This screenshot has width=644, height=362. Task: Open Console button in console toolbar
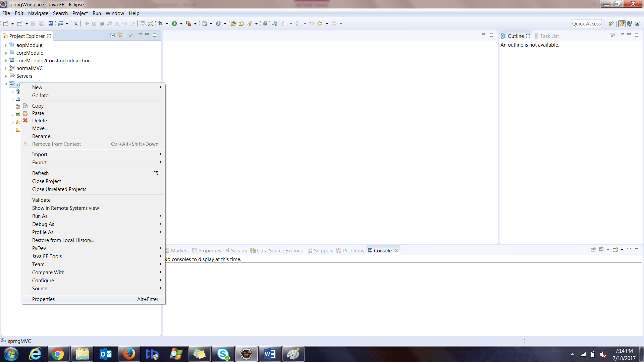615,250
